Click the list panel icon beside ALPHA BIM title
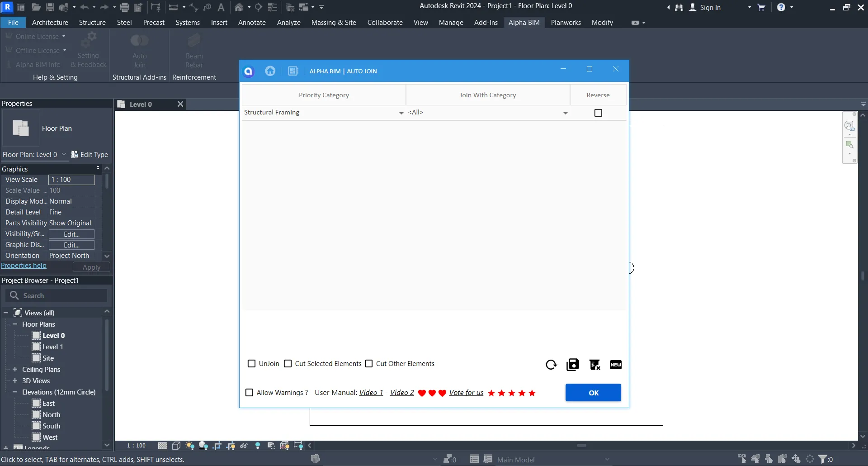The image size is (868, 466). click(x=293, y=71)
